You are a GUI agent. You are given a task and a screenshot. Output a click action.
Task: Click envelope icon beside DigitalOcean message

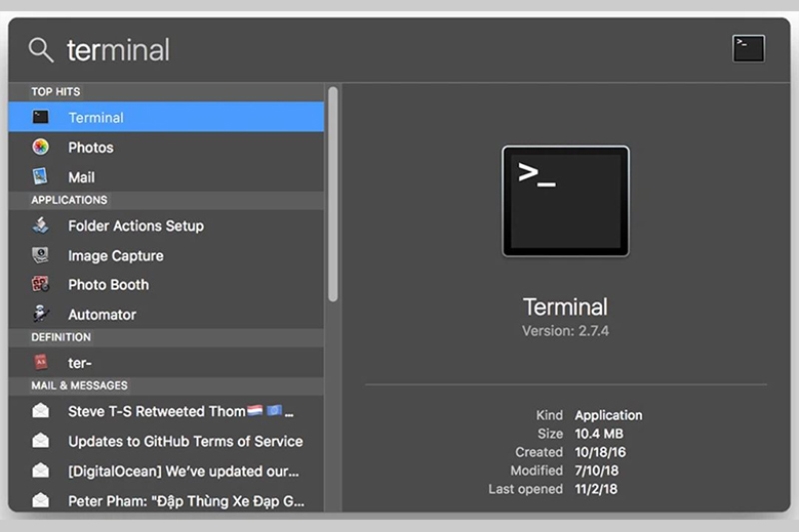coord(40,471)
